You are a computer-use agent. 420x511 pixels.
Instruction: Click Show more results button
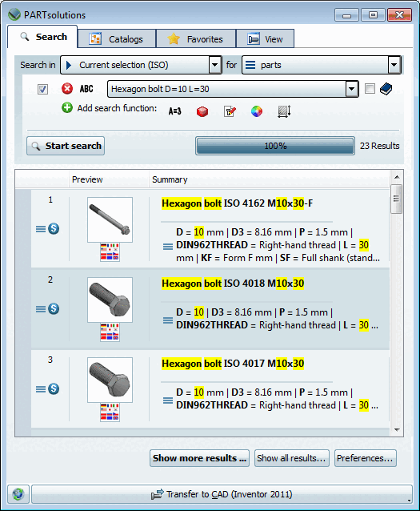(x=199, y=458)
